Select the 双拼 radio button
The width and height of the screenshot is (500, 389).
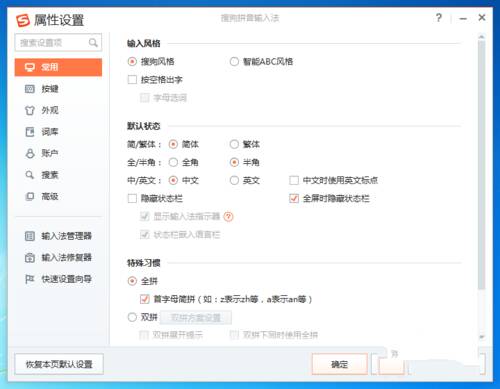click(x=132, y=317)
